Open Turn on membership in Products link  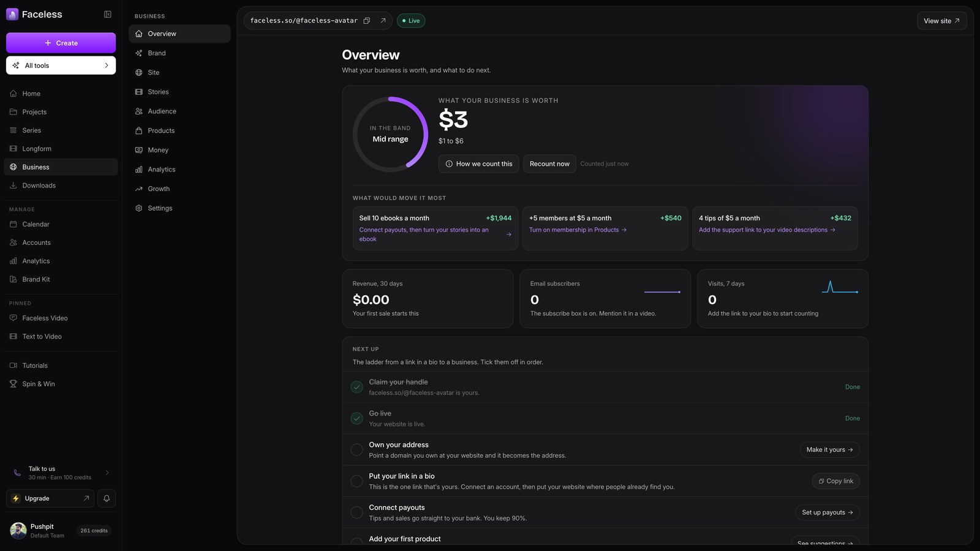[578, 230]
